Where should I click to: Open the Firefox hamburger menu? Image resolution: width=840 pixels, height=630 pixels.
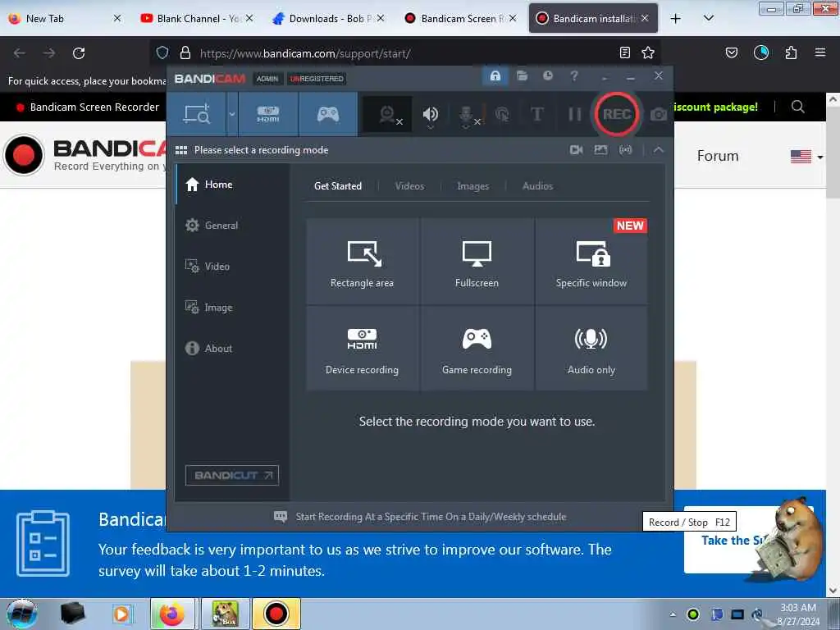click(x=819, y=52)
